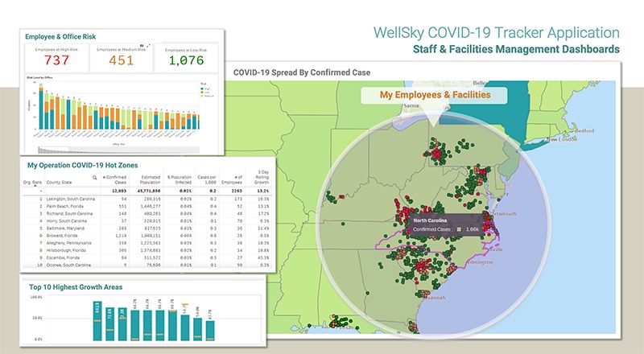Click the tallest bar in Top 10 Growth chart

97,321
